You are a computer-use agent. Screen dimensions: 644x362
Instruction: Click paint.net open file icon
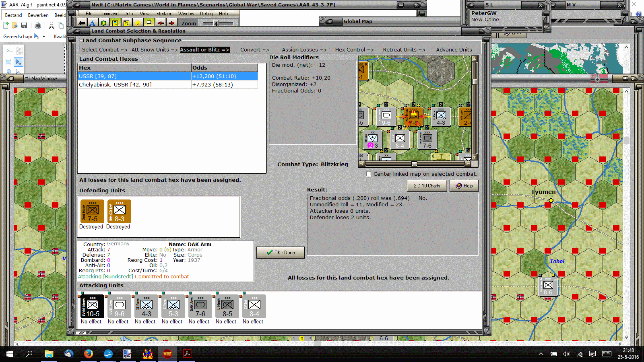coord(15,25)
